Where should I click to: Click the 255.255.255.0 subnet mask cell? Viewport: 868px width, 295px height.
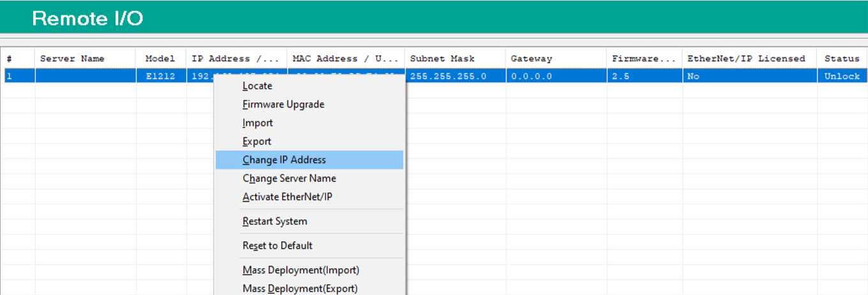(448, 76)
